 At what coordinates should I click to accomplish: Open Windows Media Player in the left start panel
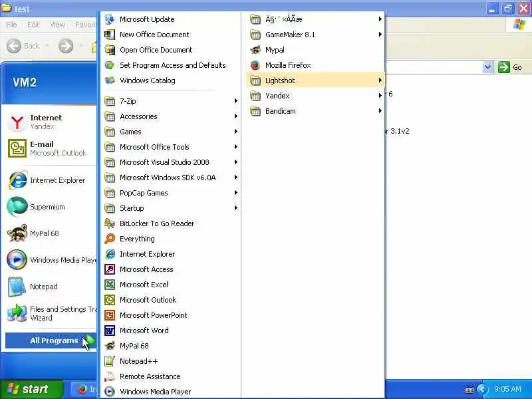point(51,260)
